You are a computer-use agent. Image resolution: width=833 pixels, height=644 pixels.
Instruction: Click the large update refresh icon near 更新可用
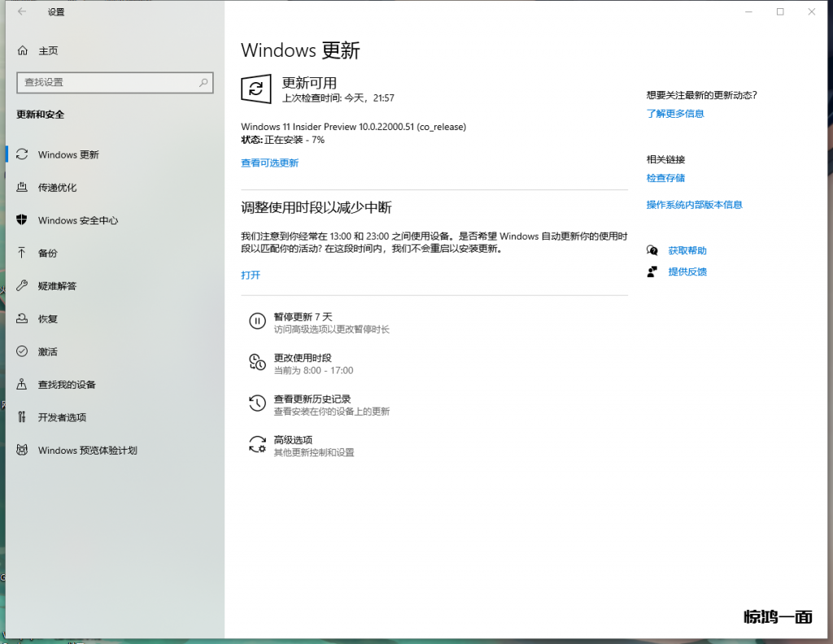(x=256, y=89)
